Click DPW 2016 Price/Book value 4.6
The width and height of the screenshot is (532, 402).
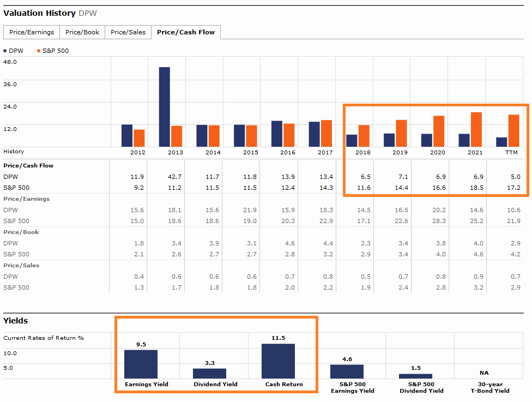[290, 243]
